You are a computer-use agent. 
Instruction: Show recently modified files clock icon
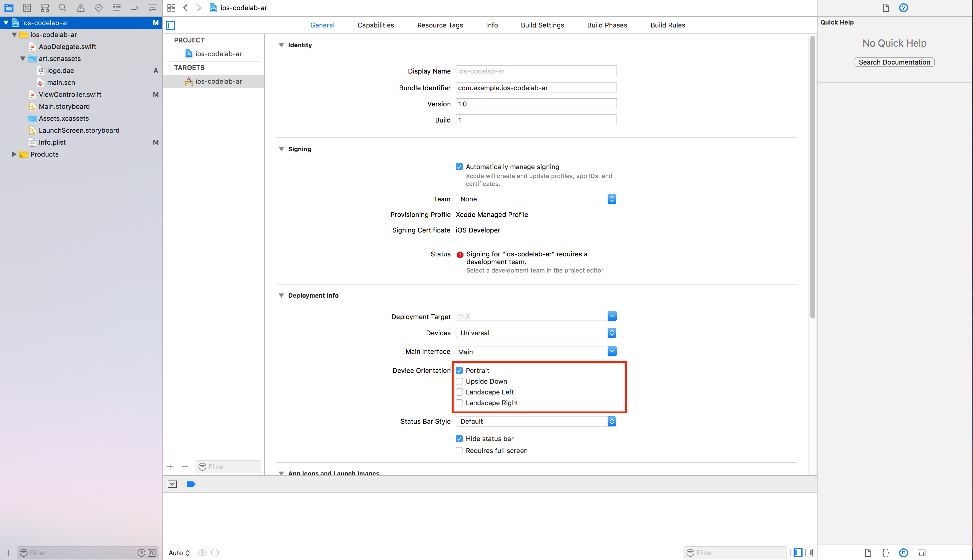pos(141,553)
